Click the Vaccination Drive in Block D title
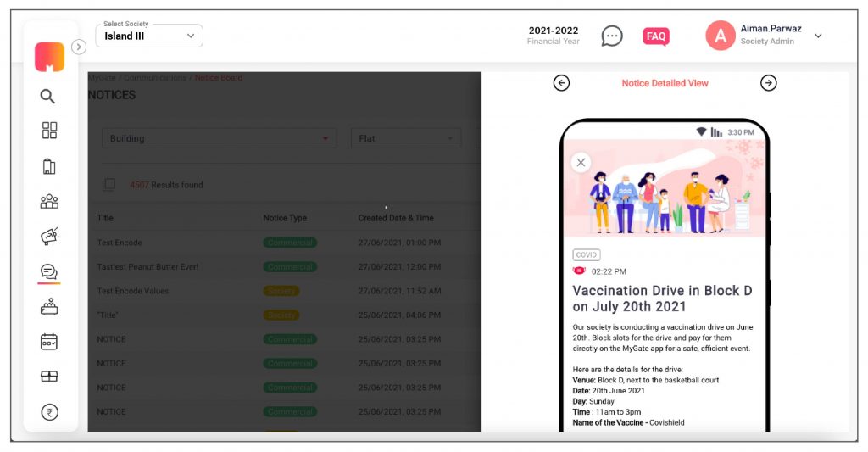 [x=662, y=299]
